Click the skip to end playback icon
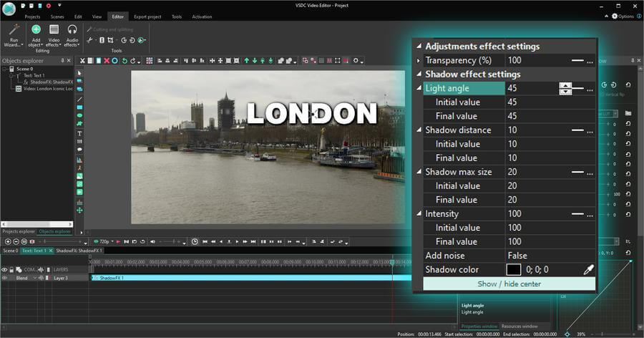644x338 pixels. click(x=253, y=242)
